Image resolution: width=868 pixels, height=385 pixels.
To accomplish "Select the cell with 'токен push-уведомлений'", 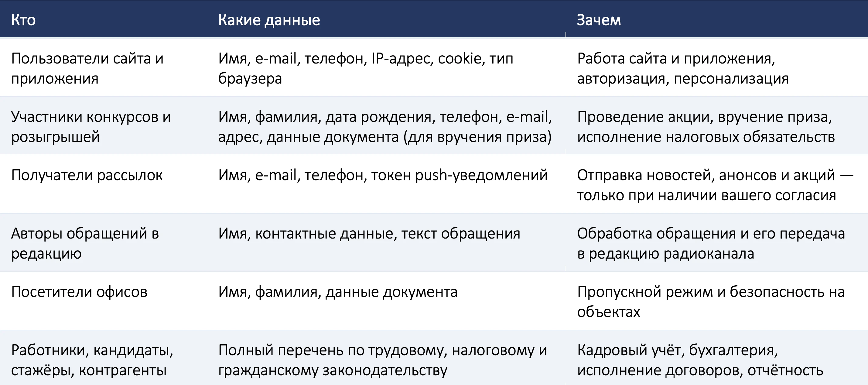I will [386, 184].
